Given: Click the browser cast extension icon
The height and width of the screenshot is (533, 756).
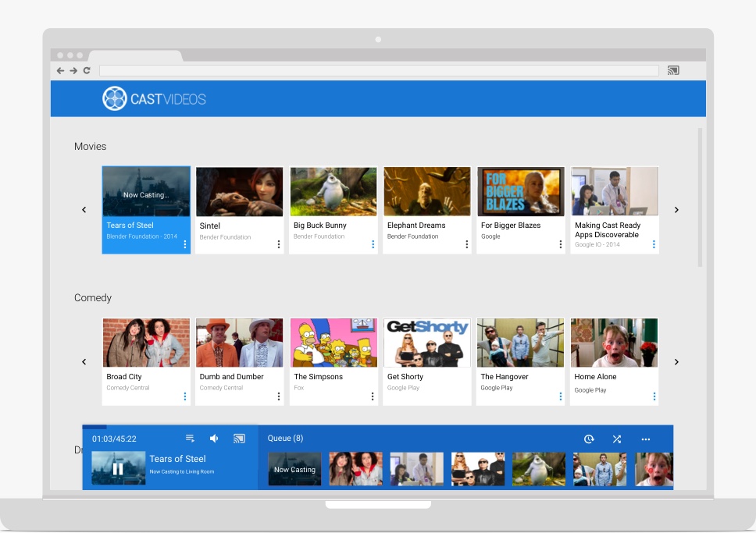Looking at the screenshot, I should pyautogui.click(x=673, y=70).
